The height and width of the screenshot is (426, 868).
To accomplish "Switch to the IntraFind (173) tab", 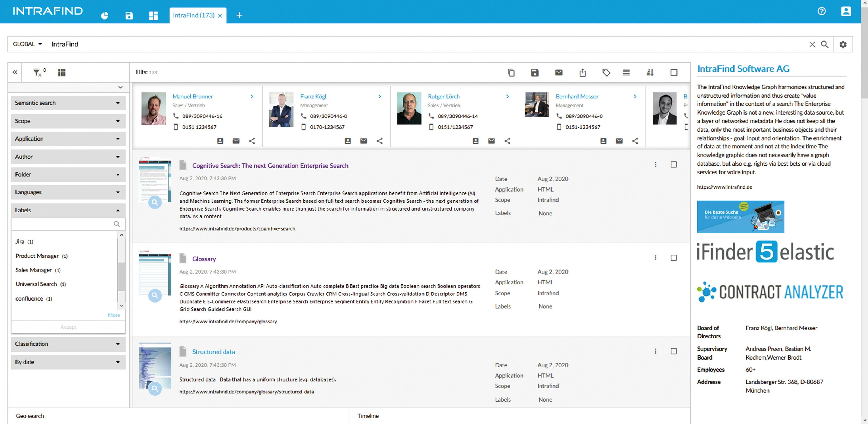I will [193, 15].
